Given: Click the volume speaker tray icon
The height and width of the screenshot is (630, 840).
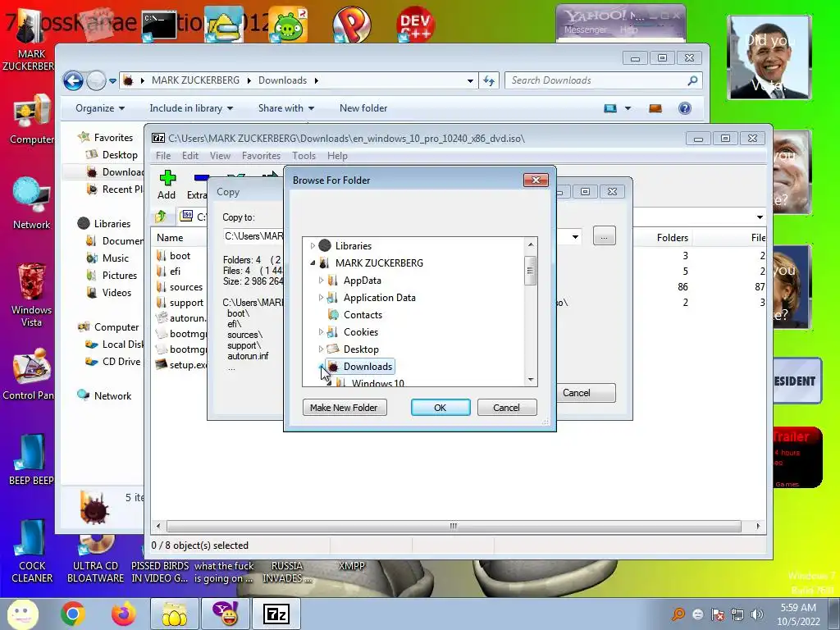Looking at the screenshot, I should pos(757,614).
